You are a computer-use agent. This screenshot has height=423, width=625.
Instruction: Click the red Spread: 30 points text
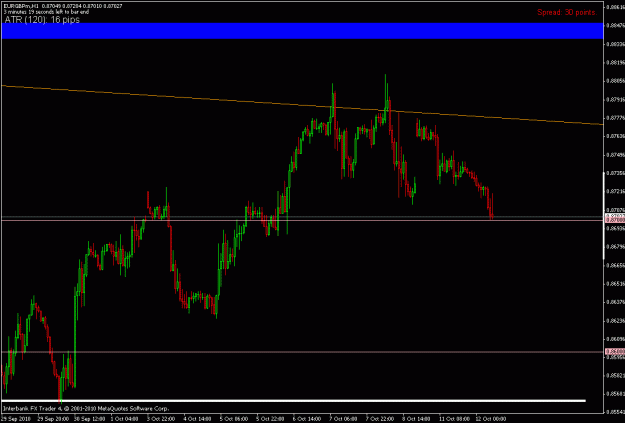click(567, 12)
